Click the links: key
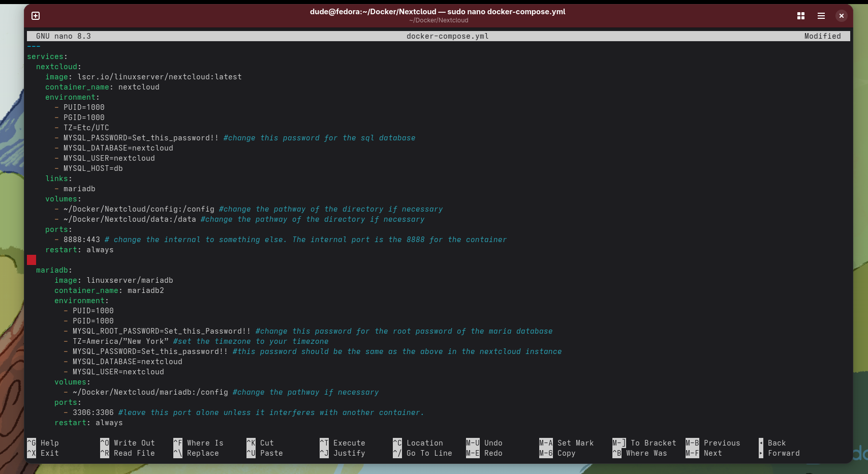The width and height of the screenshot is (868, 474). [58, 179]
